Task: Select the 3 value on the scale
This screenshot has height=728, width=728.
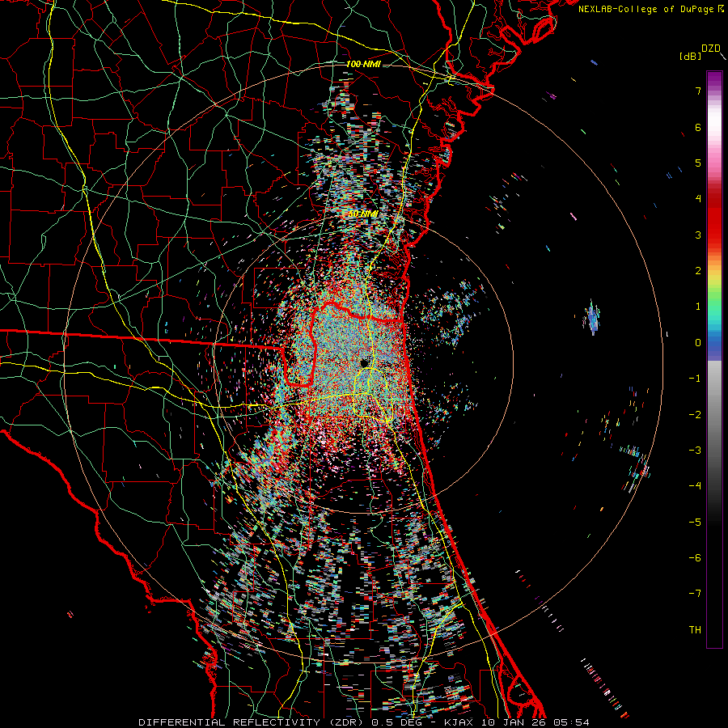Action: 698,235
